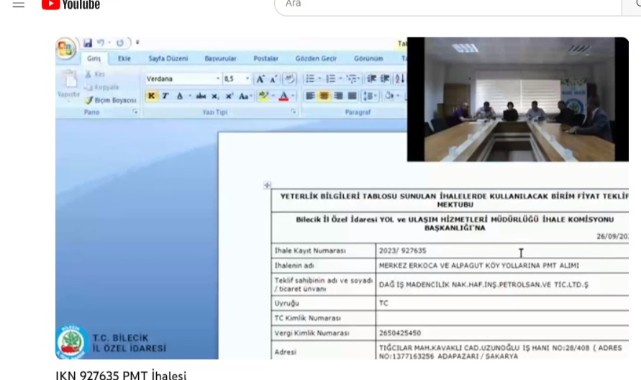Screen dimensions: 641x380
Task: Open the bullet list dropdown arrow
Action: click(320, 78)
